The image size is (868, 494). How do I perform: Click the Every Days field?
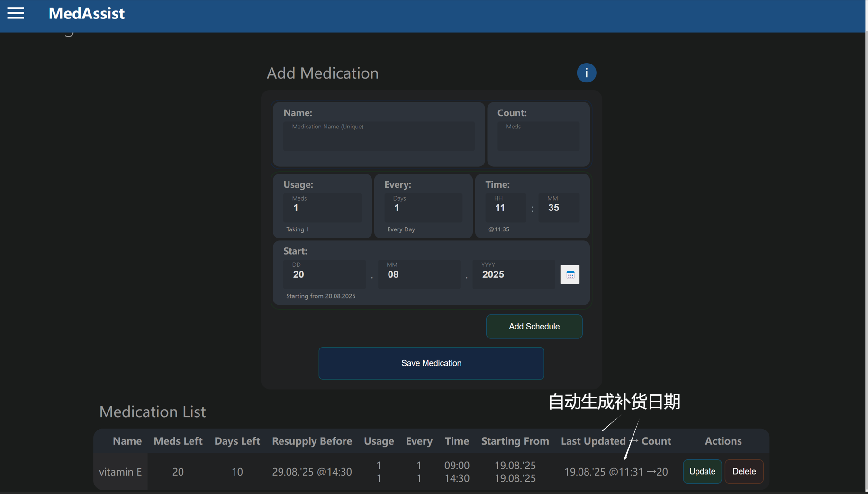pyautogui.click(x=423, y=207)
